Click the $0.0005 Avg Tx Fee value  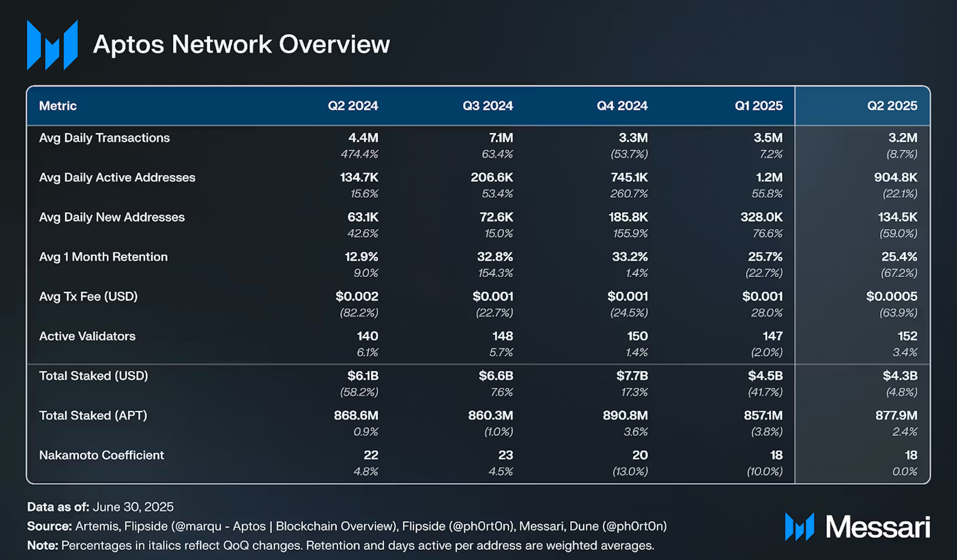coord(893,296)
